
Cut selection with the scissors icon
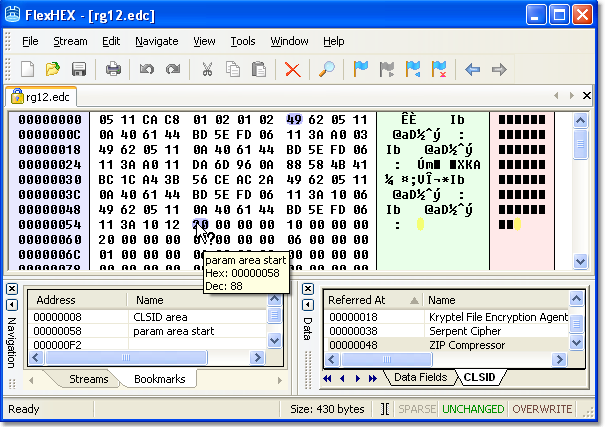coord(207,69)
